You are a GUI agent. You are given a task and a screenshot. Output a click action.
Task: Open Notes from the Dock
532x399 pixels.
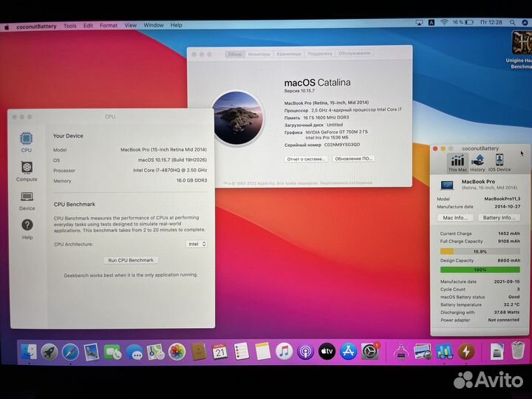[262, 352]
